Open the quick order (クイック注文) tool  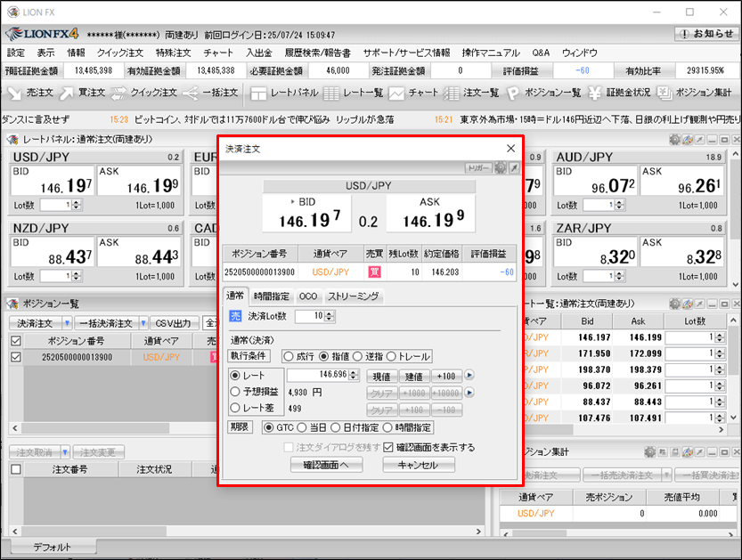(x=120, y=92)
